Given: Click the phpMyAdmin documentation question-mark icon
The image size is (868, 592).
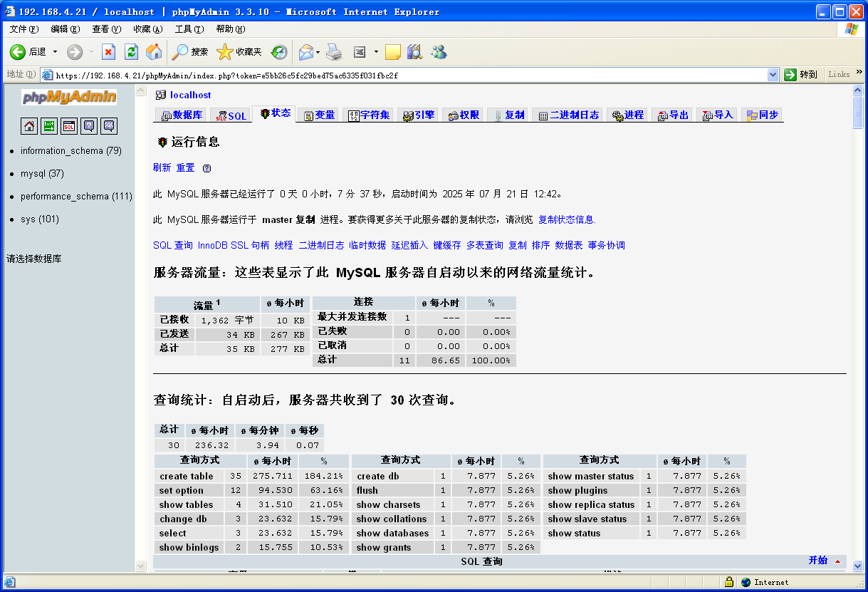Looking at the screenshot, I should tap(89, 126).
